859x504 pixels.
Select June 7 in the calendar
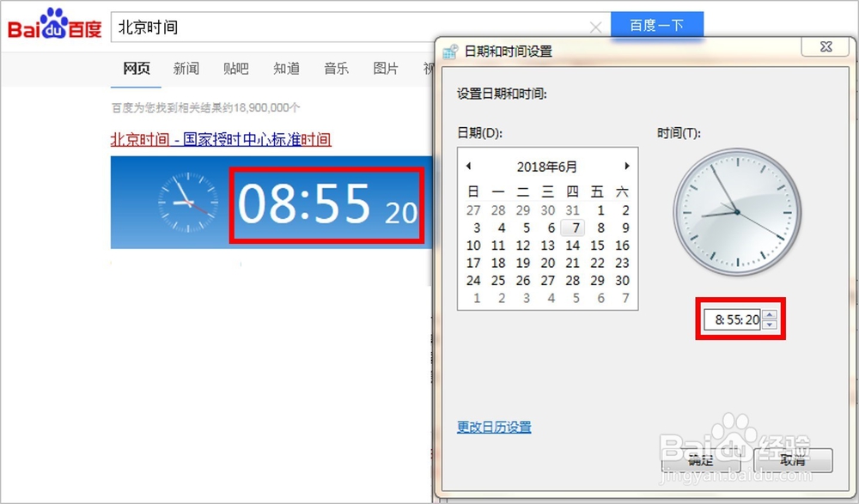(573, 228)
